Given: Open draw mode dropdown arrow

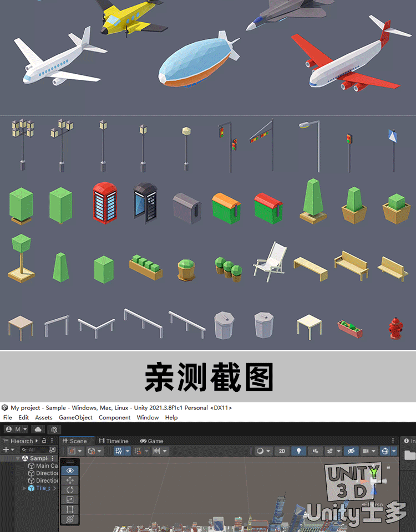Looking at the screenshot, I should click(x=268, y=451).
